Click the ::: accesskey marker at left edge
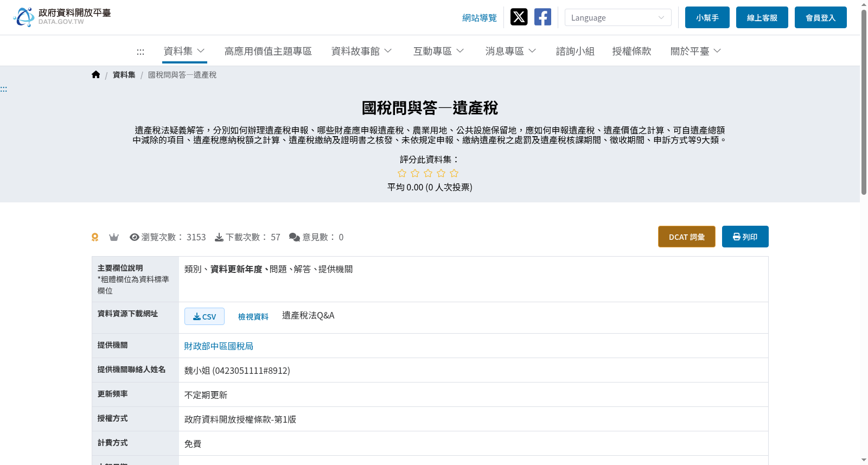This screenshot has width=868, height=465. [x=4, y=89]
